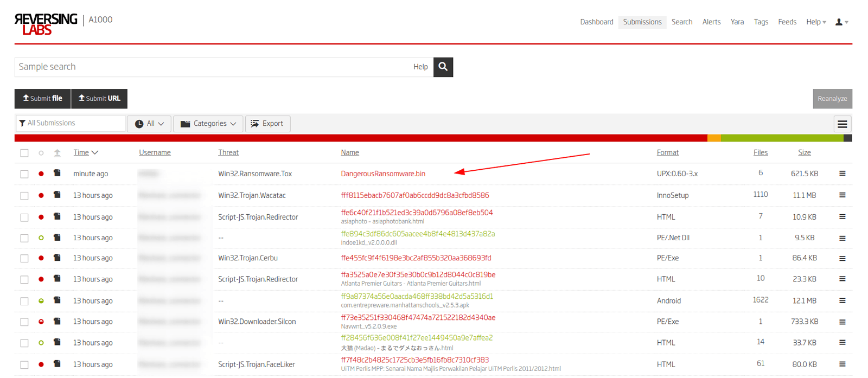868x378 pixels.
Task: Expand the All time filter dropdown
Action: (149, 124)
